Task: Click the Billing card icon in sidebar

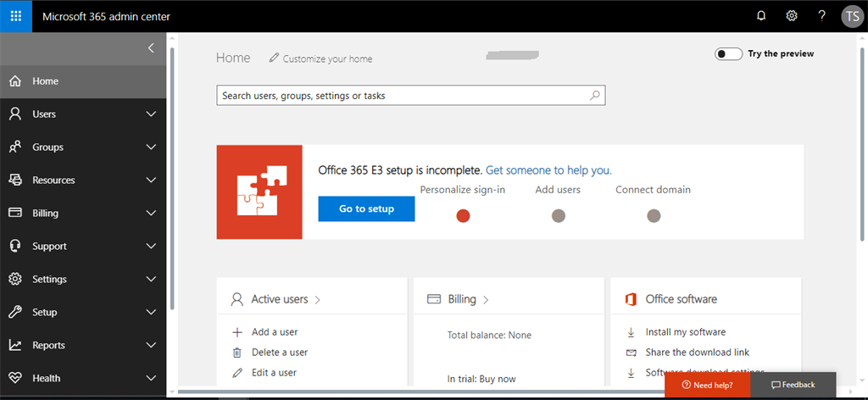Action: [15, 213]
